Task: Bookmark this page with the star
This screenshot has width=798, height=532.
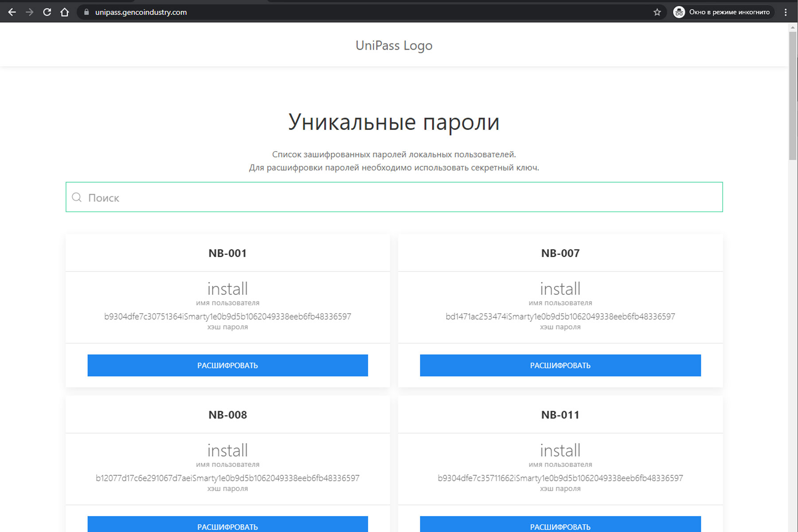Action: tap(657, 12)
